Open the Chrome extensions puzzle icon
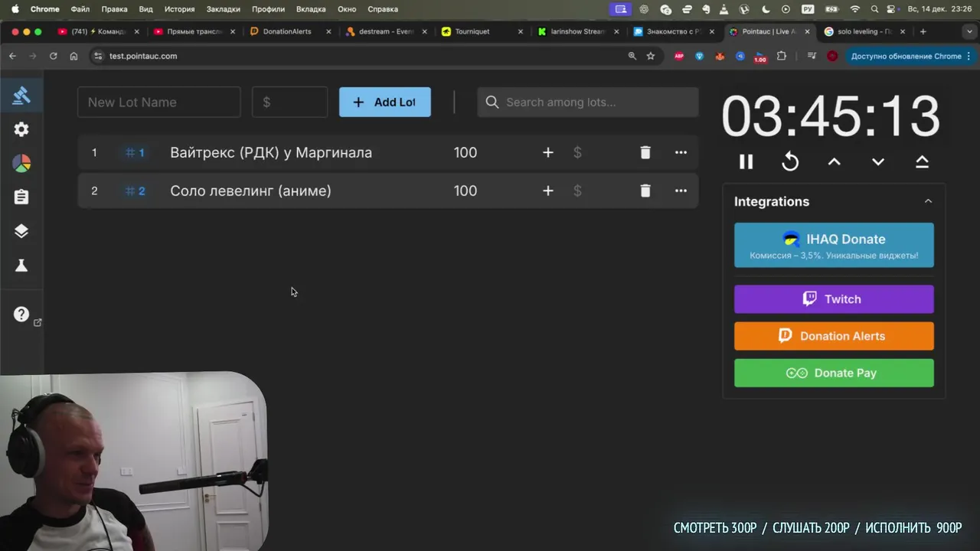The image size is (980, 551). [x=781, y=56]
